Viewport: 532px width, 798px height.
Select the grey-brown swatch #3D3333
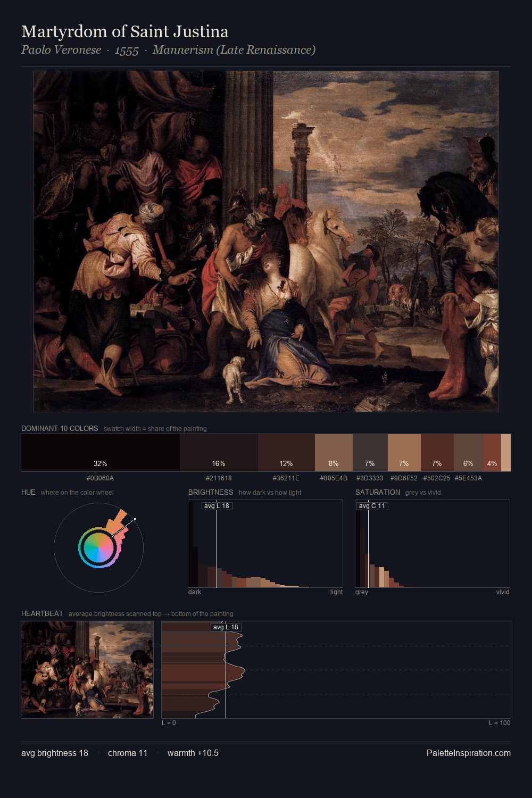pos(370,453)
